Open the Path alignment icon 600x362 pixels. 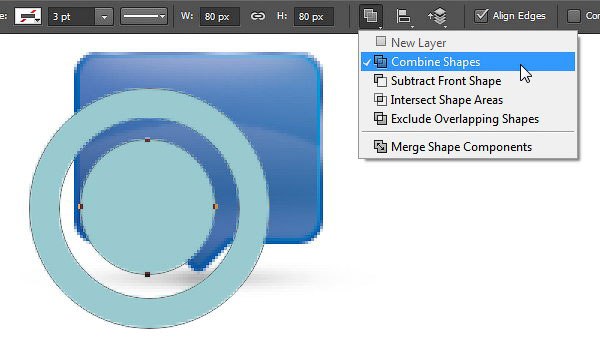tap(403, 16)
